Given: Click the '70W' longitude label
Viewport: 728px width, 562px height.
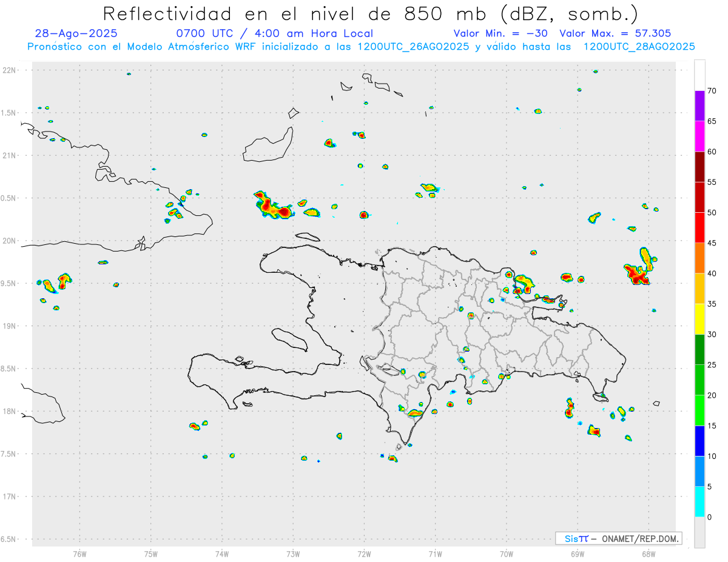Looking at the screenshot, I should point(507,554).
